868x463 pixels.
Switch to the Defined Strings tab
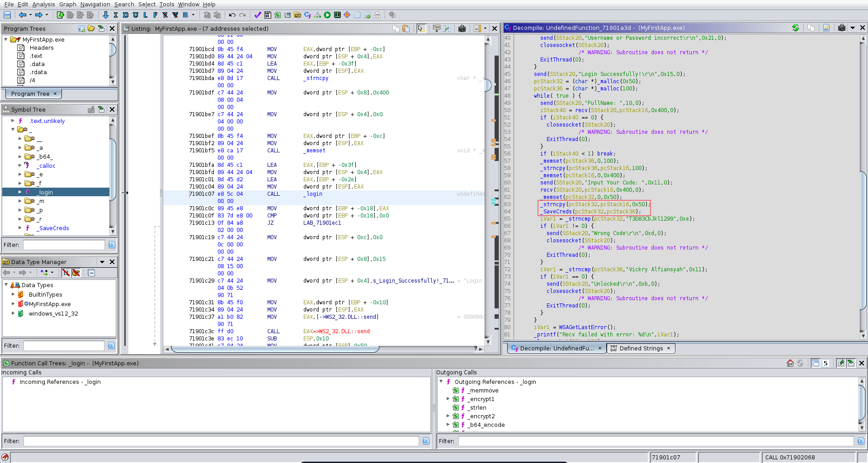coord(641,348)
